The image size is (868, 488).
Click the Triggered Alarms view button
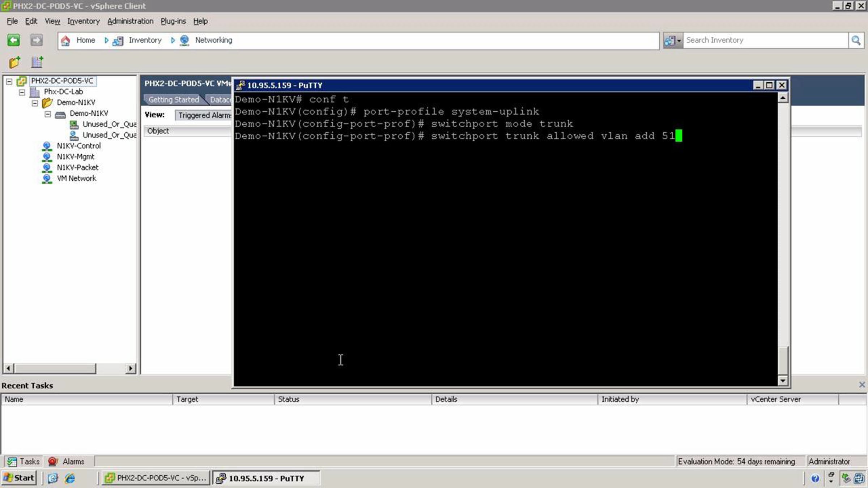pos(204,115)
